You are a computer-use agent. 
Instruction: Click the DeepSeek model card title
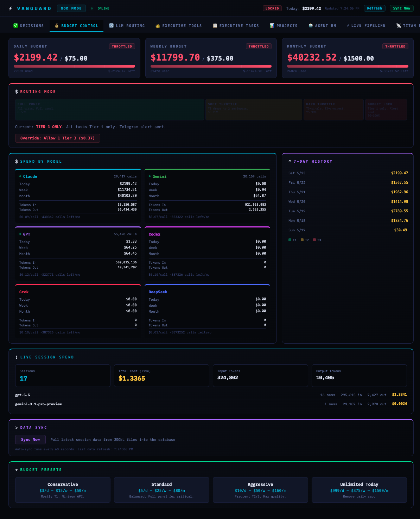pos(158,292)
